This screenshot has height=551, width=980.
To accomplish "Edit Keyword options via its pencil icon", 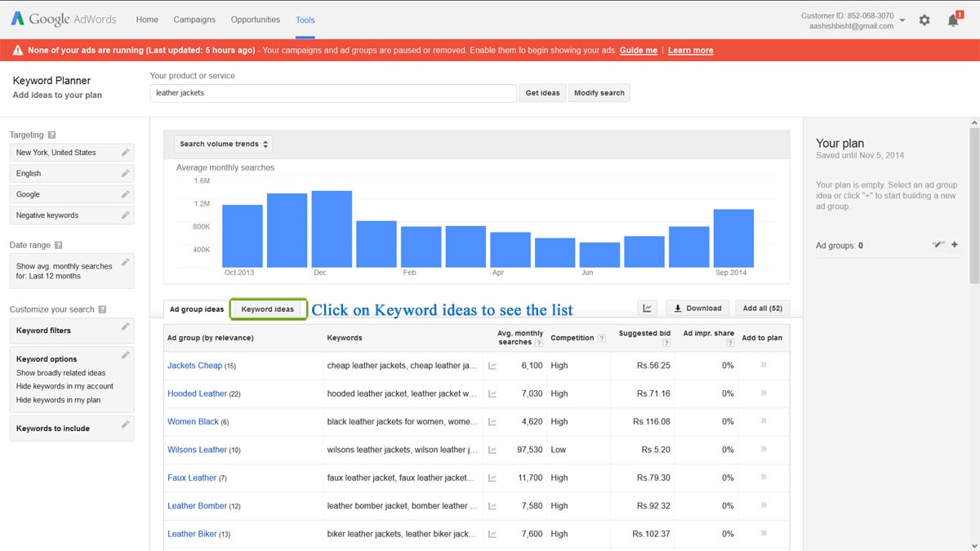I will (127, 354).
